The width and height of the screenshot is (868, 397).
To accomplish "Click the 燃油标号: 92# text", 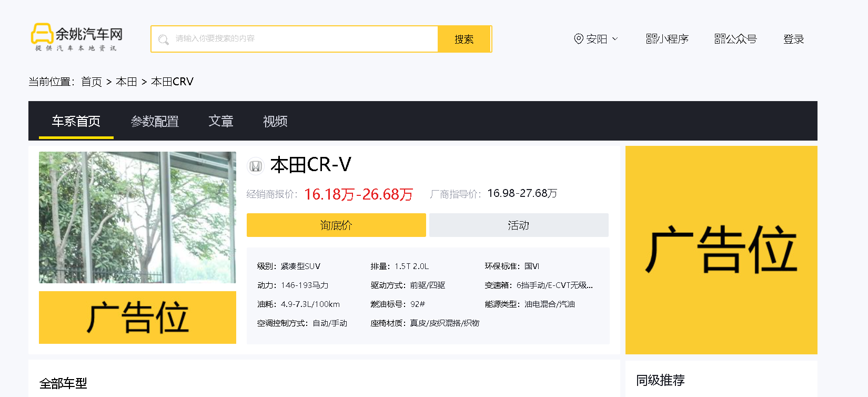I will coord(398,304).
